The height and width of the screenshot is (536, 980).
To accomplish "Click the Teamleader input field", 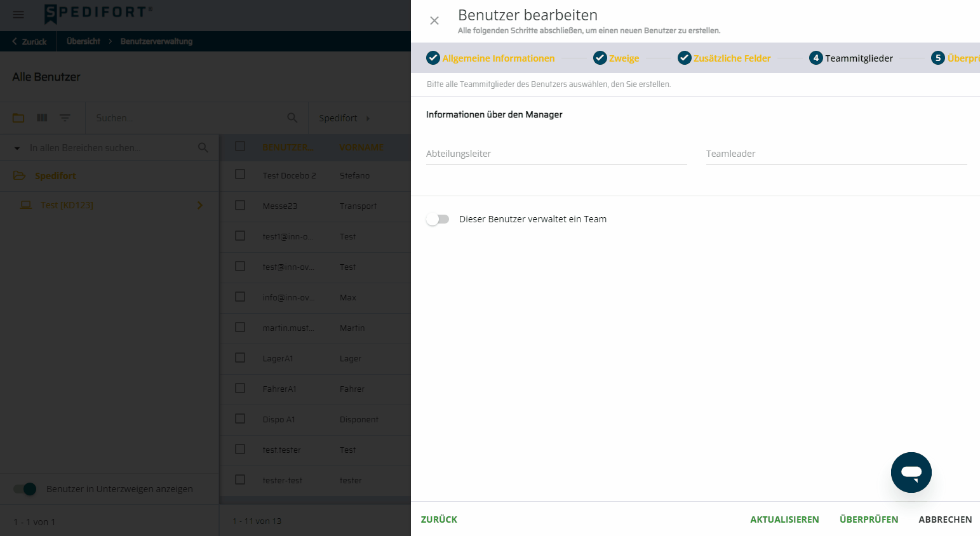I will [836, 154].
